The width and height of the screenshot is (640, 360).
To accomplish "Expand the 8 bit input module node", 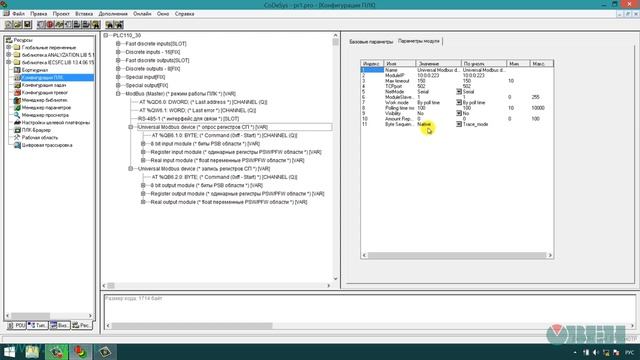I will point(143,144).
